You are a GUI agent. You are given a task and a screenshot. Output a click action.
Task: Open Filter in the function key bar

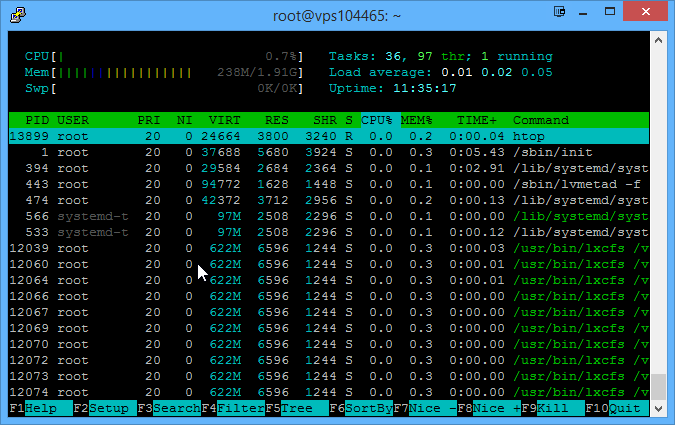click(241, 409)
